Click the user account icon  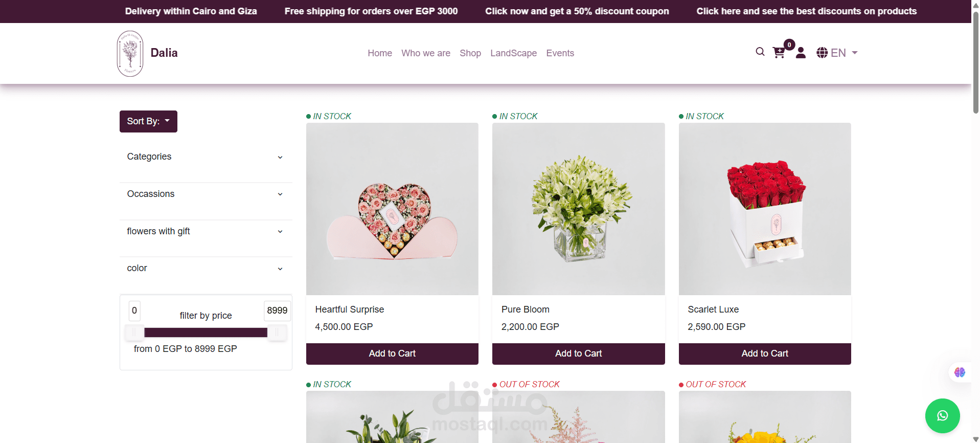(x=801, y=53)
